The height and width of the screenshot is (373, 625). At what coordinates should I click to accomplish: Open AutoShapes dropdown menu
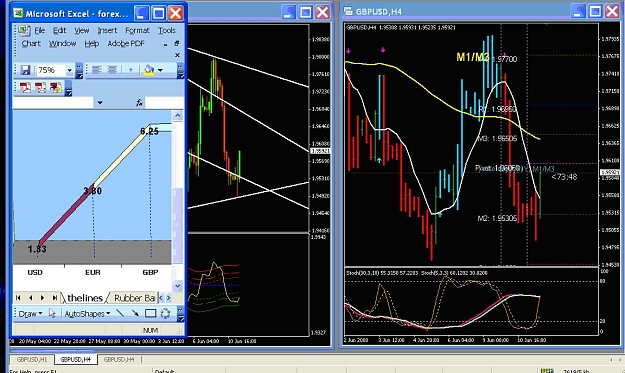tap(87, 314)
